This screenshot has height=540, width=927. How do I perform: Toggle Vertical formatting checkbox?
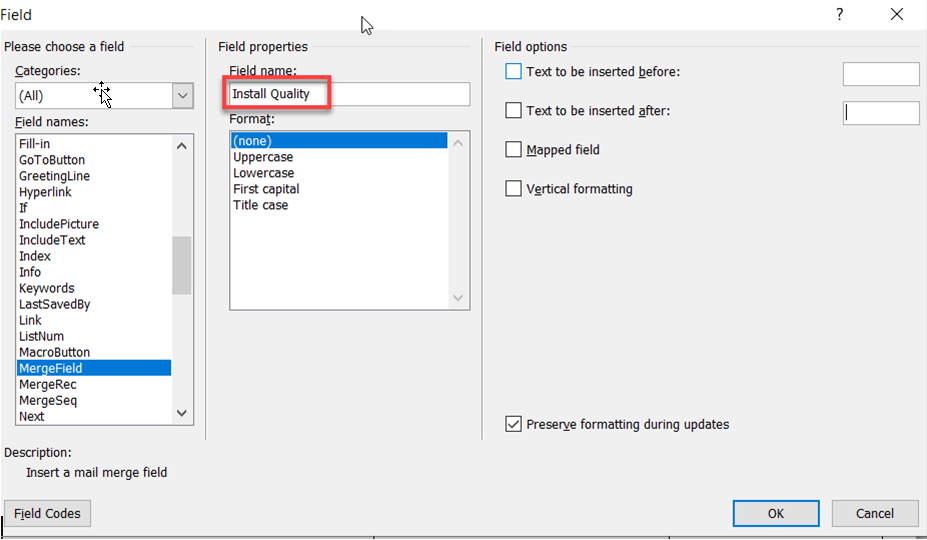tap(514, 189)
